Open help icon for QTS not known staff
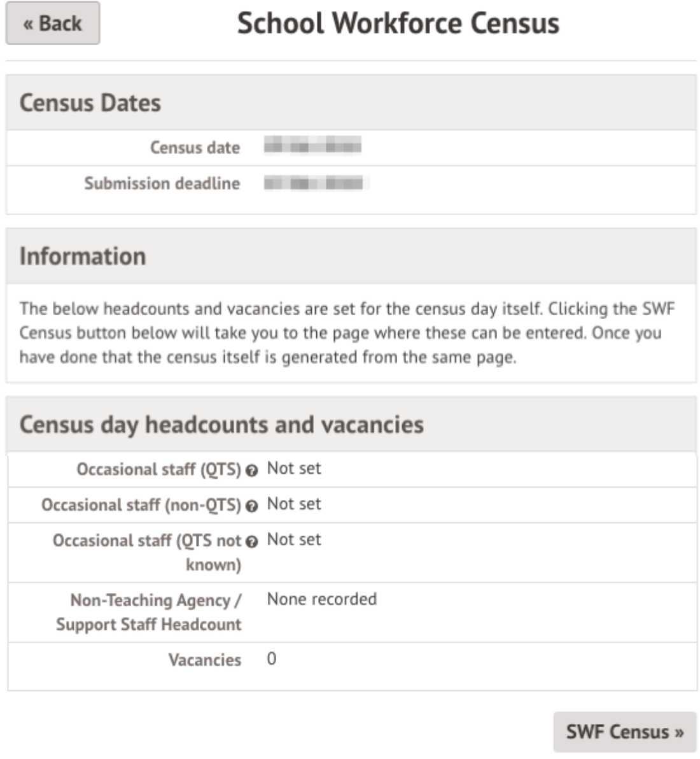The height and width of the screenshot is (759, 700). click(x=251, y=543)
